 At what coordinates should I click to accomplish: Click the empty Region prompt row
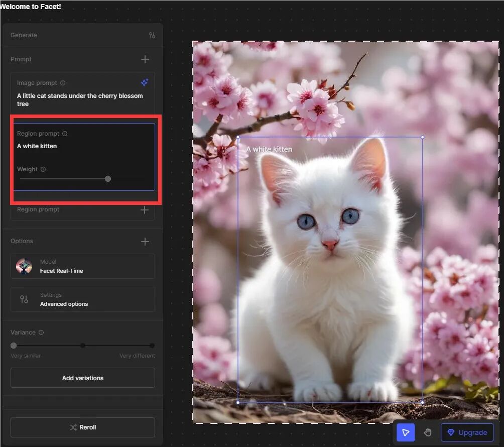[83, 210]
